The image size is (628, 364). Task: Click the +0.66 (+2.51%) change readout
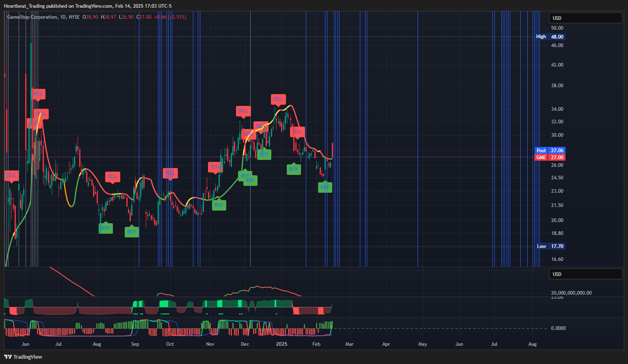point(170,17)
